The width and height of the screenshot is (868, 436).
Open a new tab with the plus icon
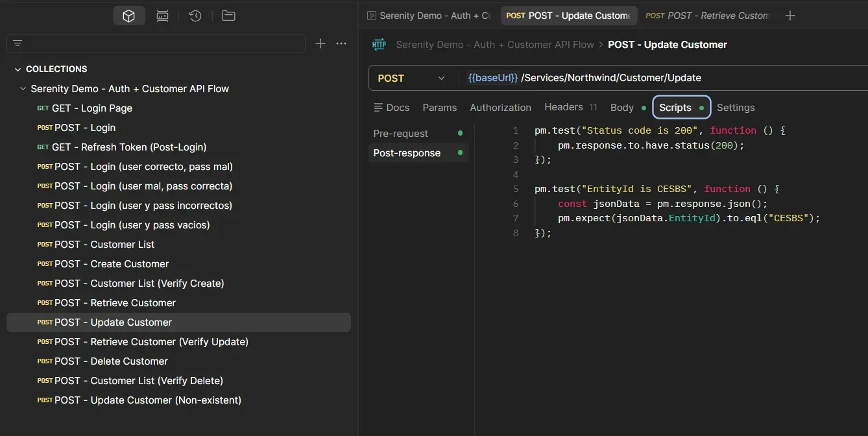coord(790,15)
